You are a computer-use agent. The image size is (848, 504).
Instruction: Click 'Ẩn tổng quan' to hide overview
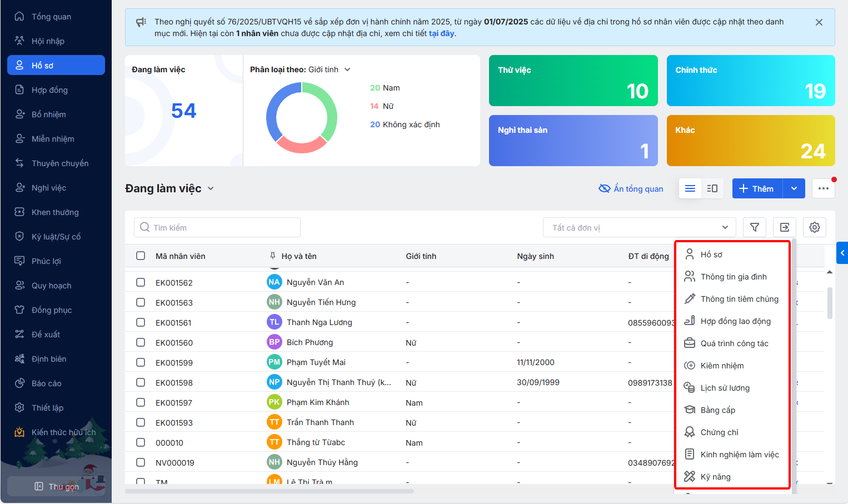[x=631, y=188]
